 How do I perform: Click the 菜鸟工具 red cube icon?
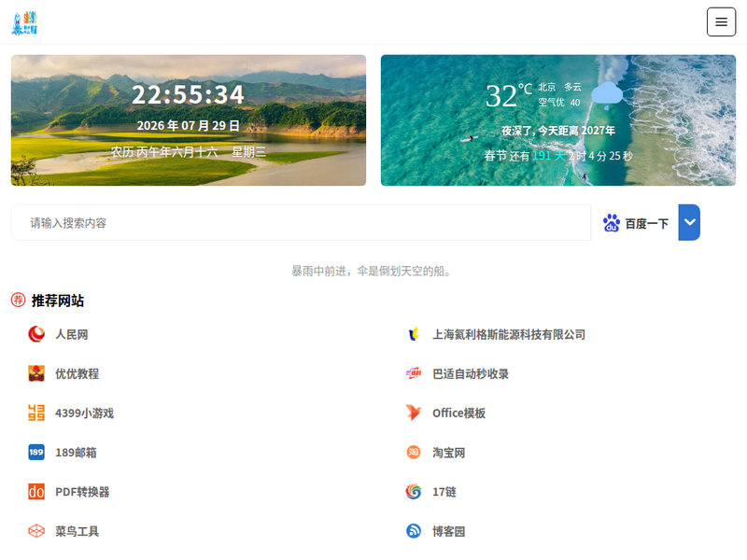(36, 531)
